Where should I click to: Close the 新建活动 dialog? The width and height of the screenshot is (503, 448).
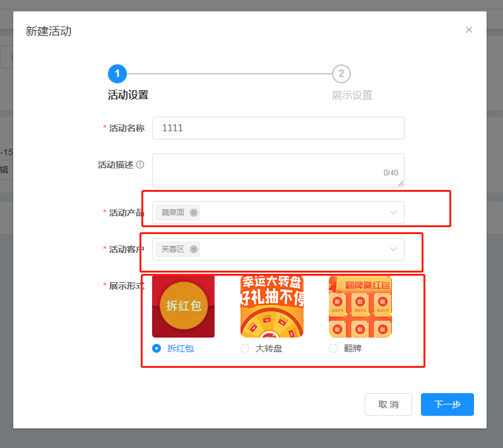pyautogui.click(x=469, y=30)
